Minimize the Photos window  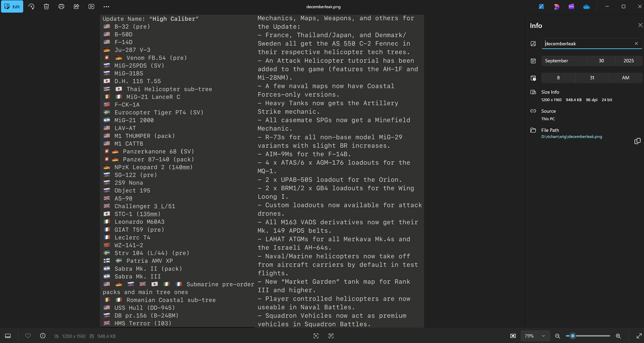[x=607, y=6]
